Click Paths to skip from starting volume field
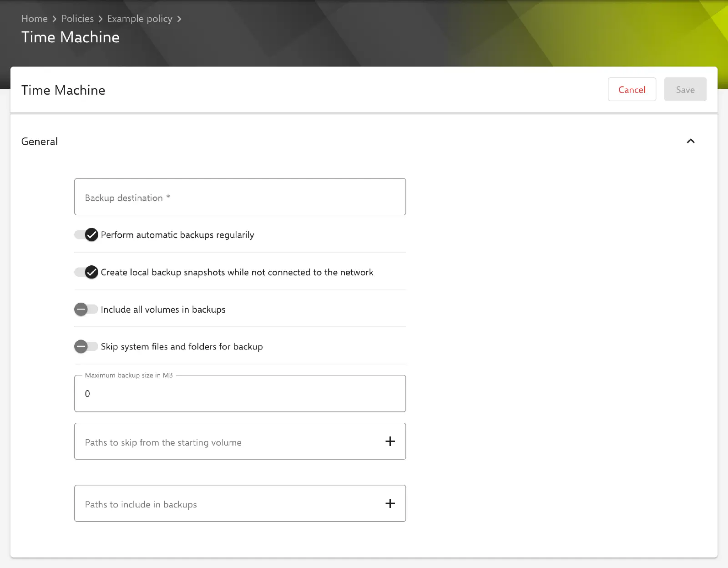 coord(240,441)
